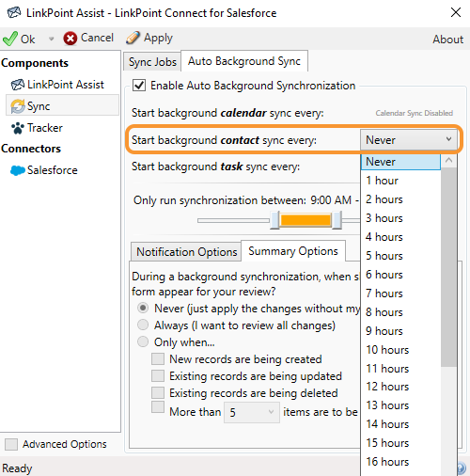Image resolution: width=470 pixels, height=476 pixels.
Task: Click the green Ok checkmark icon
Action: click(10, 39)
